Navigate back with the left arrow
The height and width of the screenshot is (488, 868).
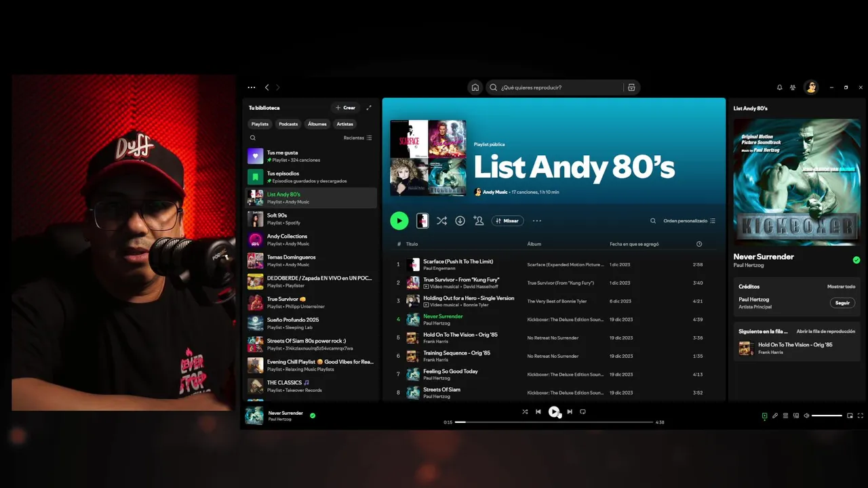(x=267, y=87)
